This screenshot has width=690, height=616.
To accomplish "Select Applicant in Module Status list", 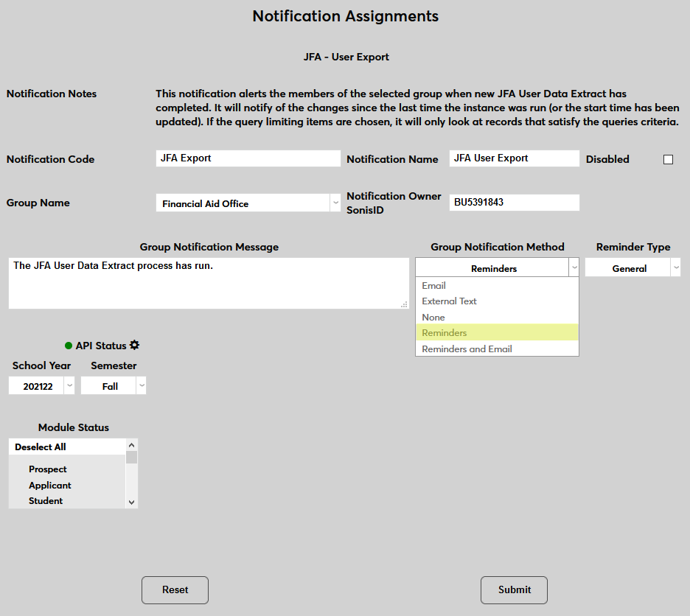I will coord(50,486).
